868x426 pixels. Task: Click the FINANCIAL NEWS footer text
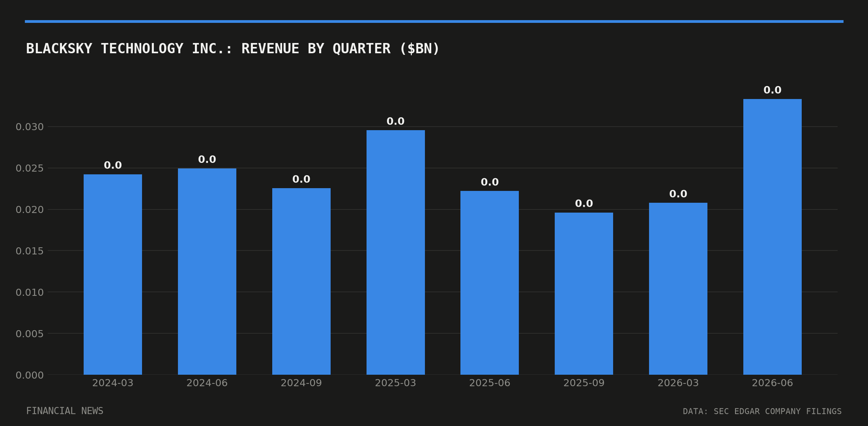(x=65, y=411)
